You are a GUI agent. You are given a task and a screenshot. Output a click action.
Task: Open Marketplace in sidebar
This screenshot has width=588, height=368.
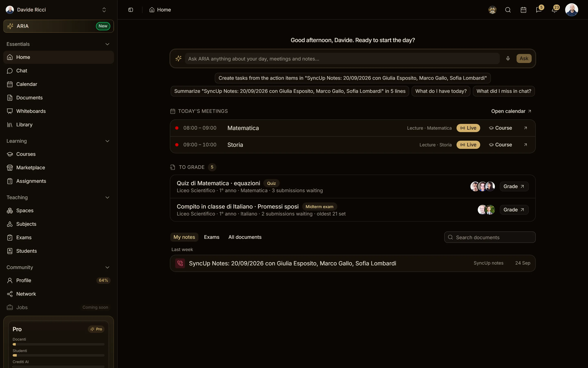coord(59,168)
